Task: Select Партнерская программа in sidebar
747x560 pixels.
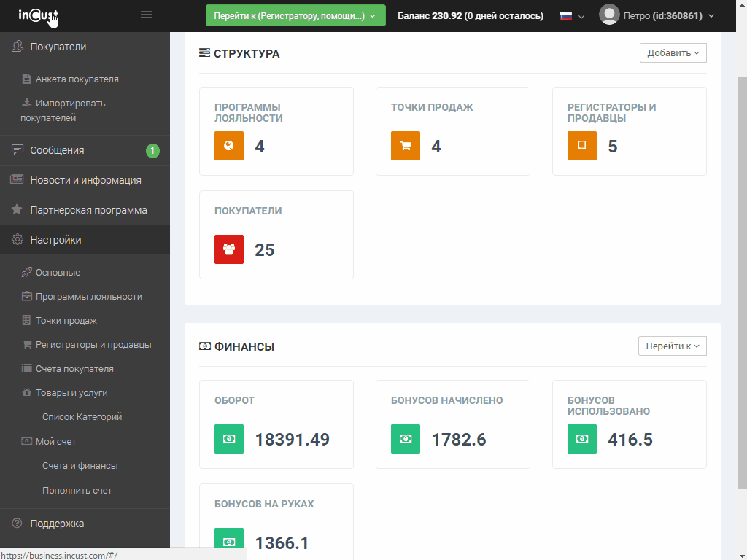Action: click(88, 210)
